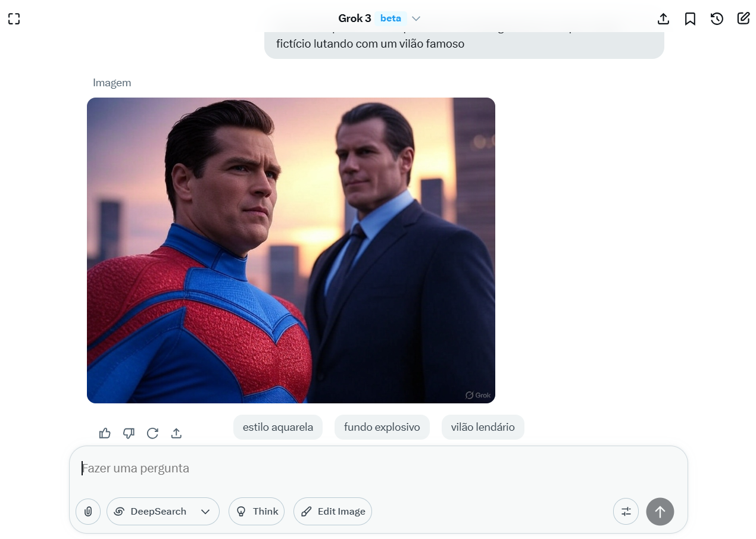Enable DeepSearch mode
This screenshot has height=539, width=756.
[151, 511]
